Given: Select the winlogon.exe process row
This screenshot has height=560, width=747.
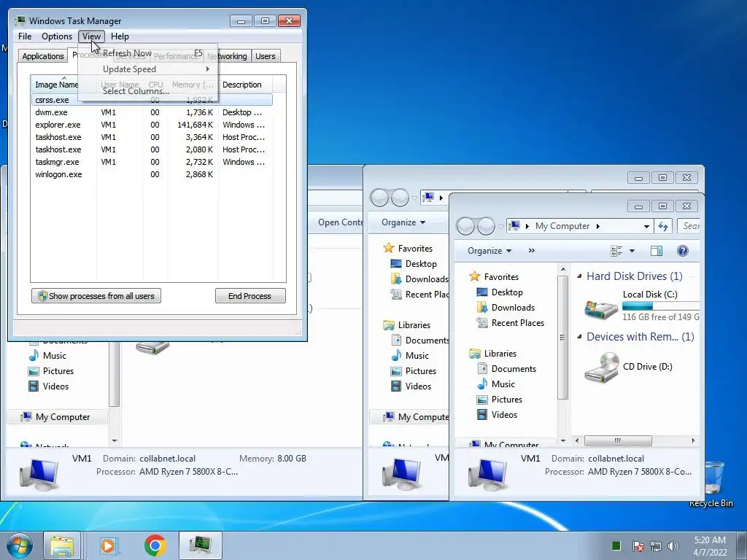Looking at the screenshot, I should tap(152, 174).
